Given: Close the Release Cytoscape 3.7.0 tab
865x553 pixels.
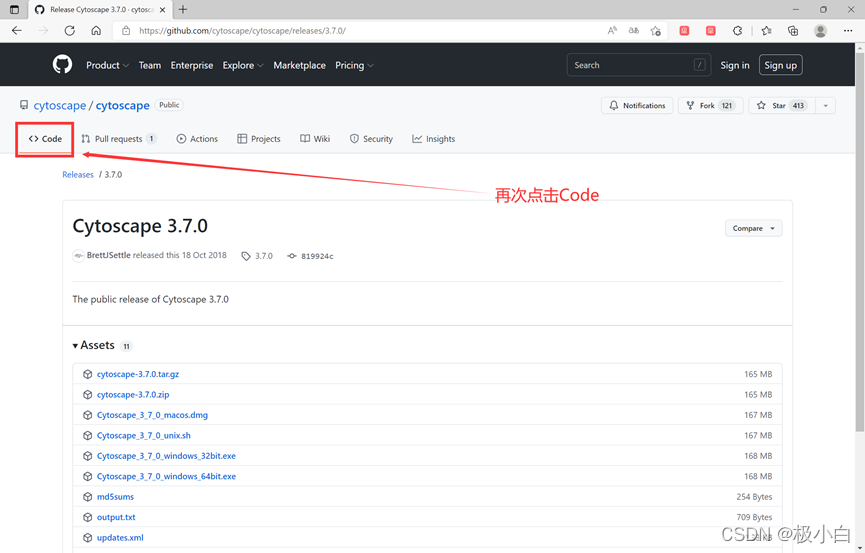Looking at the screenshot, I should (162, 9).
